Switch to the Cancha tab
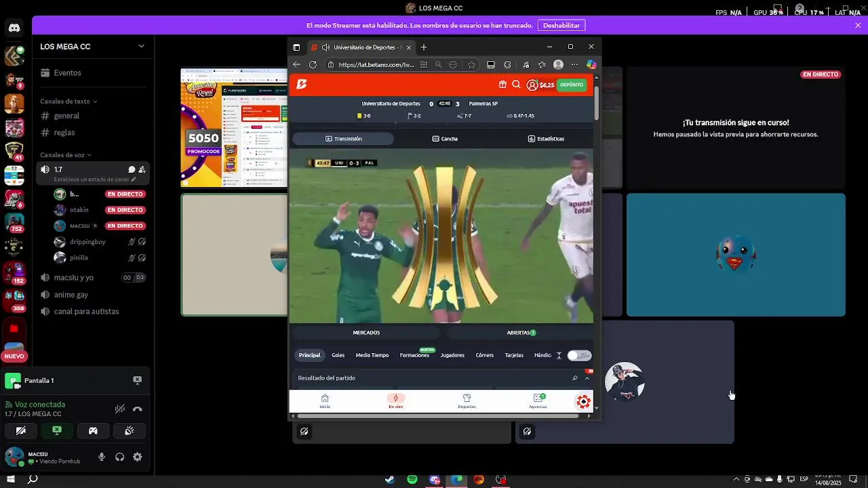This screenshot has height=488, width=868. coord(445,138)
